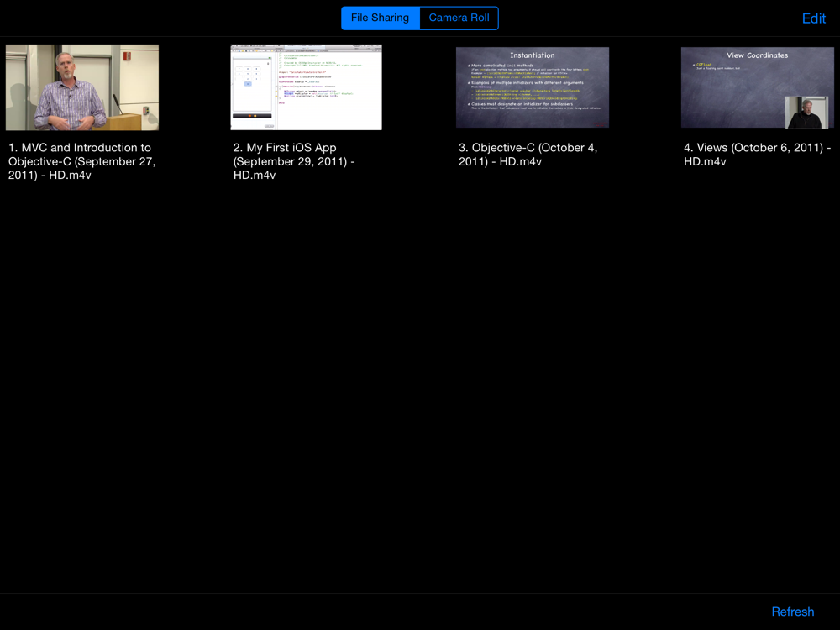
Task: Open the MVC and Introduction lecture thumbnail
Action: 82,87
